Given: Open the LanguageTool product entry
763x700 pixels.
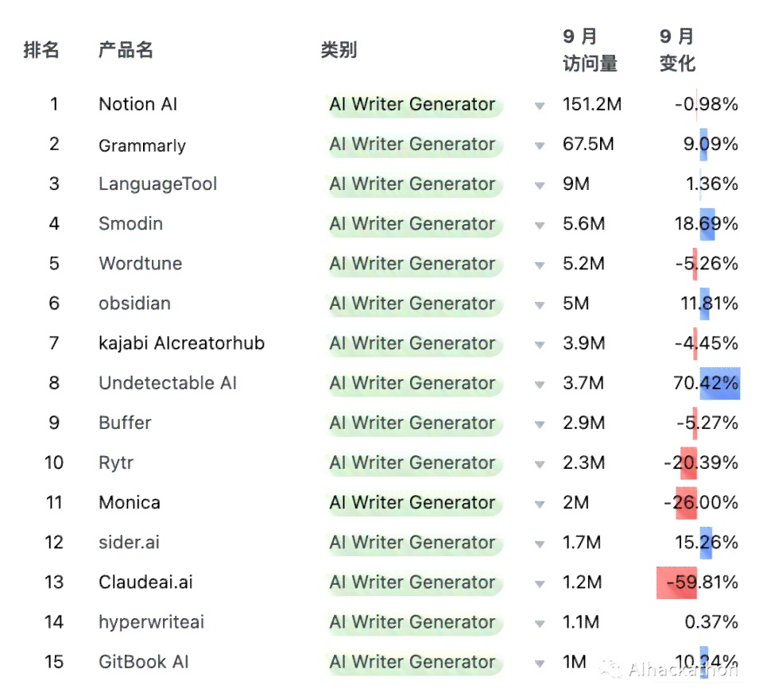Looking at the screenshot, I should click(157, 184).
